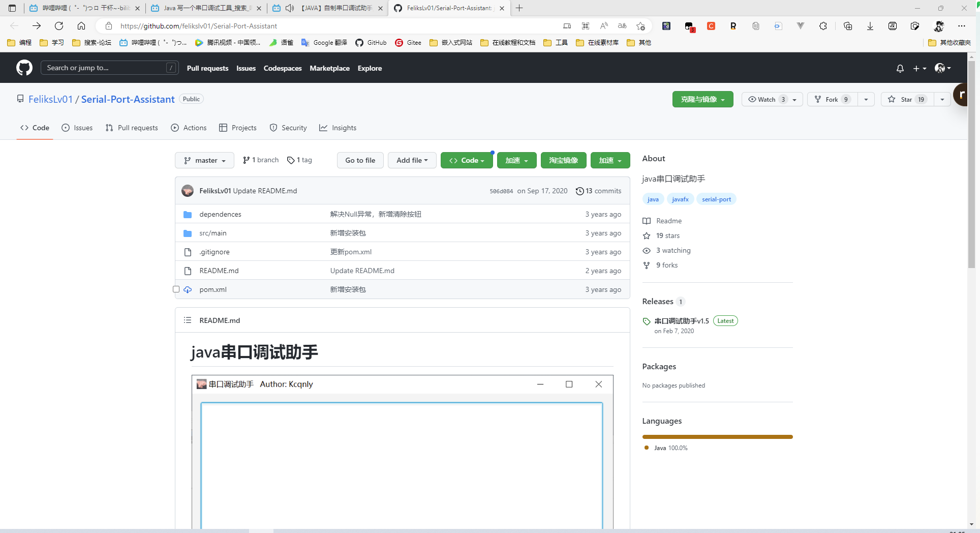Expand the Add file dropdown
This screenshot has width=980, height=533.
pos(412,160)
